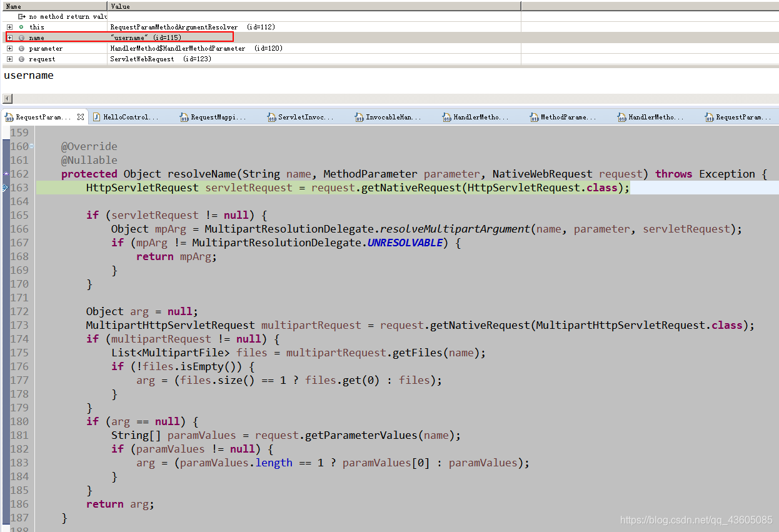Click List<MultipartFile> type on line 175
This screenshot has width=779, height=532.
pos(171,353)
